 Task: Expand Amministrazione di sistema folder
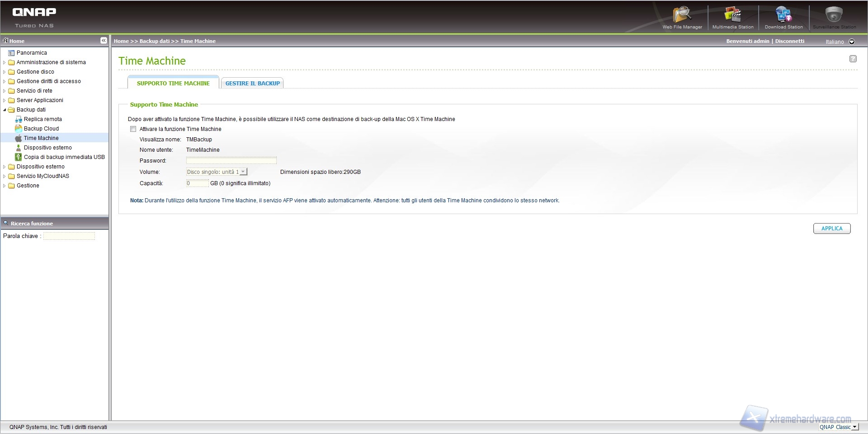(5, 62)
